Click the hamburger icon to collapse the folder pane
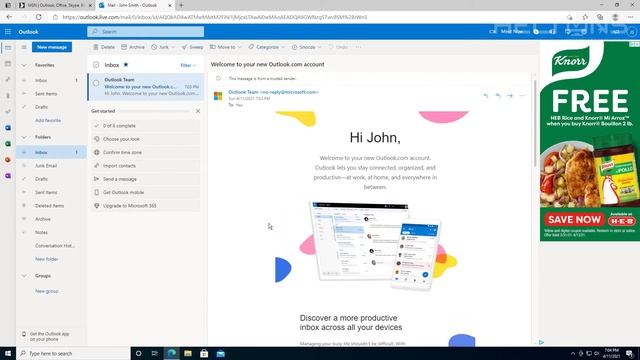Viewport: 640px width, 360px height. tap(24, 47)
